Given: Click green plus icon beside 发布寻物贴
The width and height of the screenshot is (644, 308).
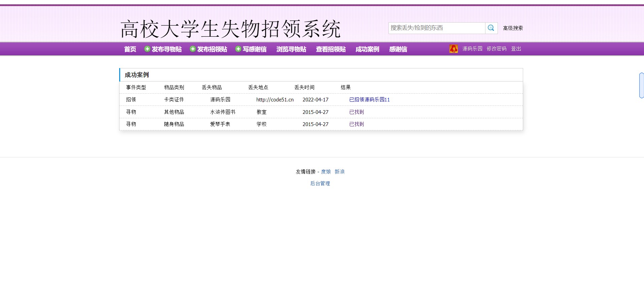Looking at the screenshot, I should [147, 49].
